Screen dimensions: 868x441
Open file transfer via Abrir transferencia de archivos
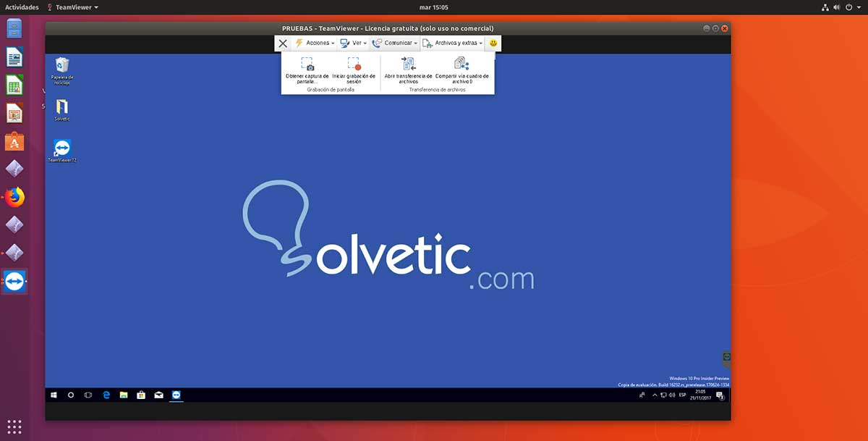408,71
